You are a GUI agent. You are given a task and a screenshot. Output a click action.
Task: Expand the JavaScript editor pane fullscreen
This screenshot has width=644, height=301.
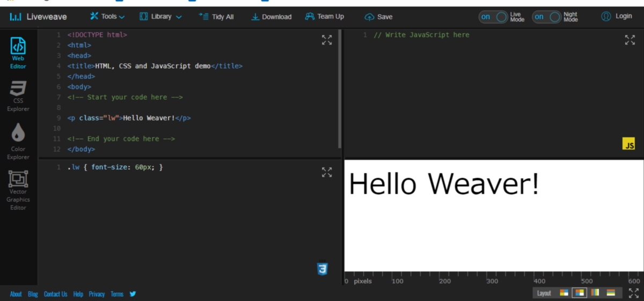[x=630, y=40]
